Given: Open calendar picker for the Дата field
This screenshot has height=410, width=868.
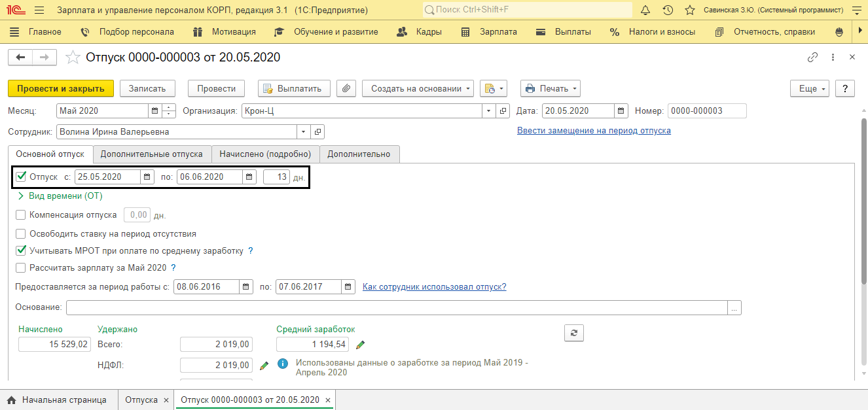Looking at the screenshot, I should (622, 111).
